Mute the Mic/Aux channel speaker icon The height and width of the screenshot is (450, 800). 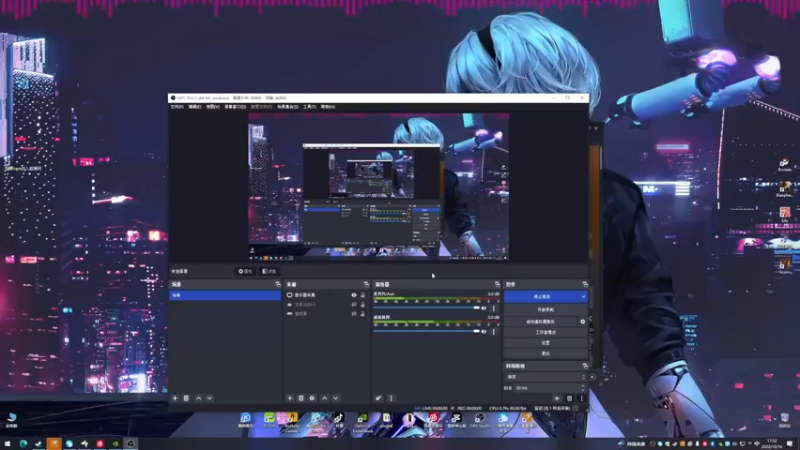[x=484, y=308]
